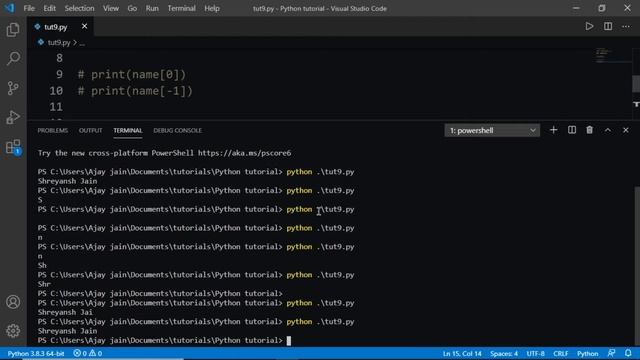640x360 pixels.
Task: Create a new terminal with plus icon
Action: click(553, 130)
